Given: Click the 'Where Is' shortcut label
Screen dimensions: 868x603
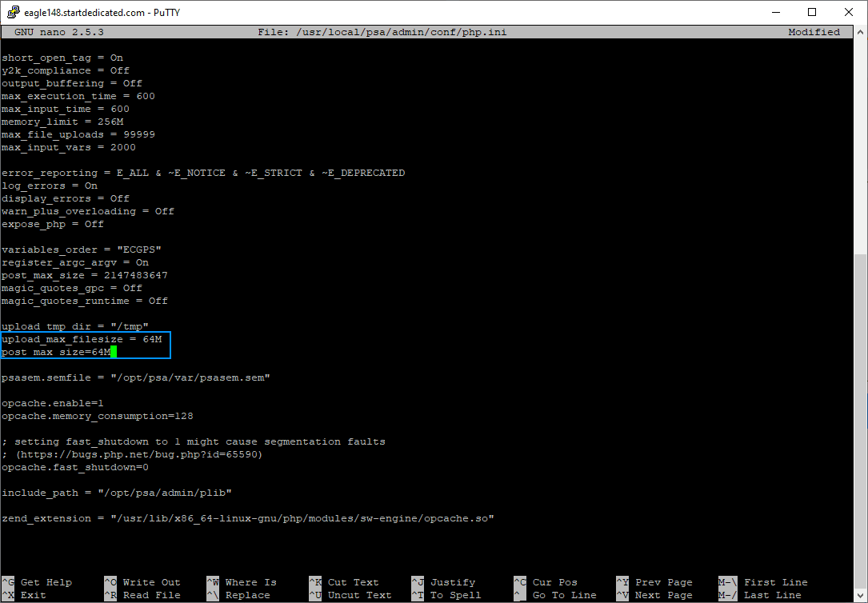Looking at the screenshot, I should point(250,582).
